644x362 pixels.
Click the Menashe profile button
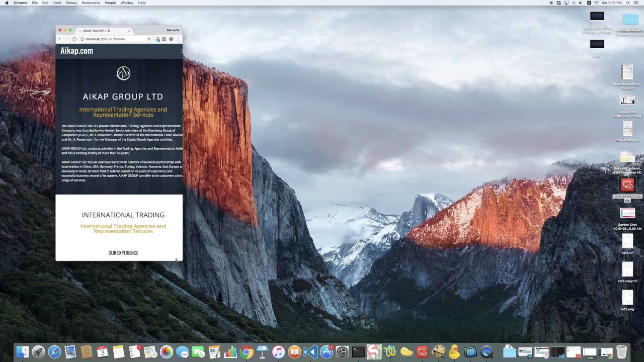click(173, 30)
